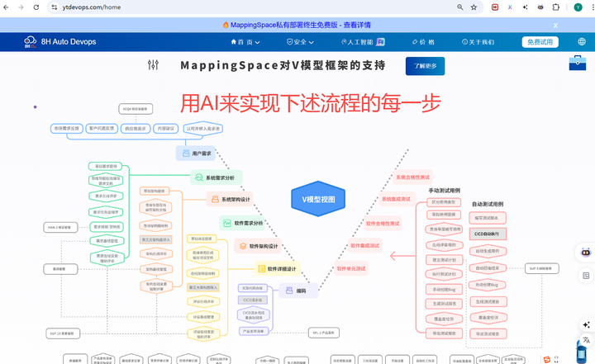Click the sliders settings icon beside title
The image size is (595, 364).
(x=154, y=65)
